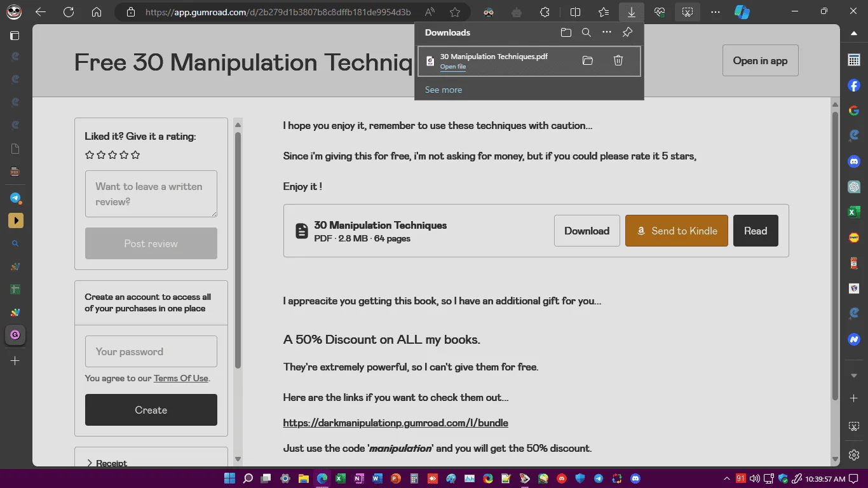Open the Terms Of Use link
Screen dimensions: 868x488
pyautogui.click(x=181, y=378)
